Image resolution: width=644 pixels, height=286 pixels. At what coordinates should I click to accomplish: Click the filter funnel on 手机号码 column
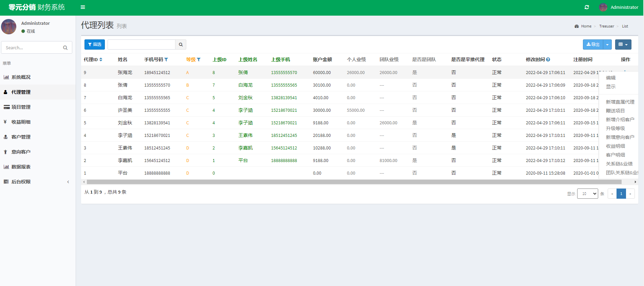tap(166, 60)
